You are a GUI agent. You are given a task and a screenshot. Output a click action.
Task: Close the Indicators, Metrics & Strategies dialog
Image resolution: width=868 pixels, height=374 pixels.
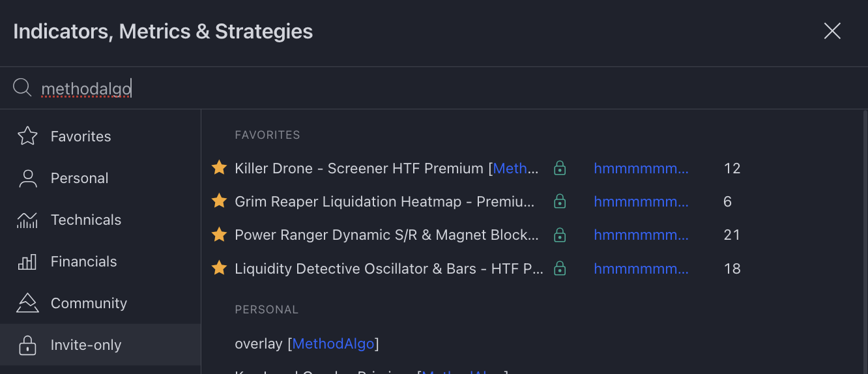pyautogui.click(x=832, y=31)
